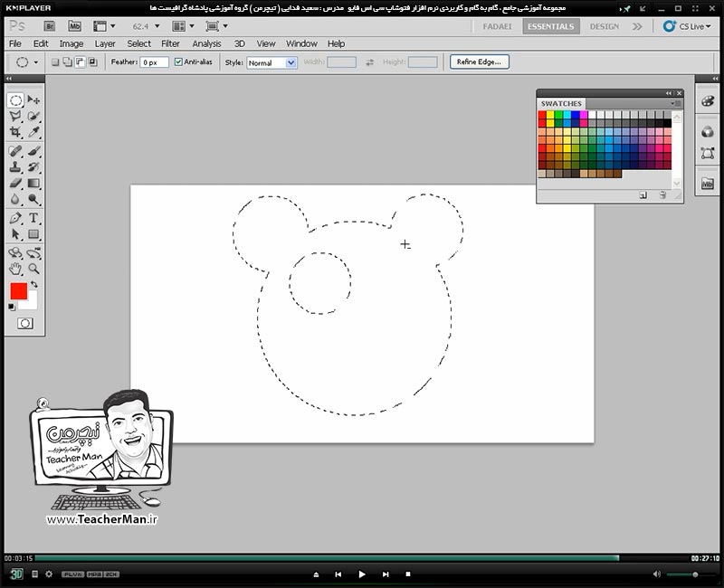Choose the New selection mode
The image size is (724, 588).
point(55,62)
